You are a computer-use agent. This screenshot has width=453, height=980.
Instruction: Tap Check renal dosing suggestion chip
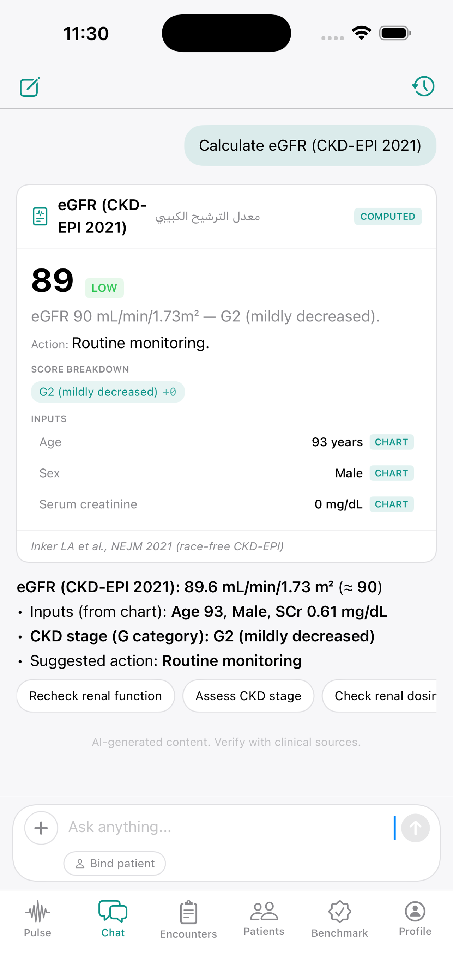click(x=379, y=696)
